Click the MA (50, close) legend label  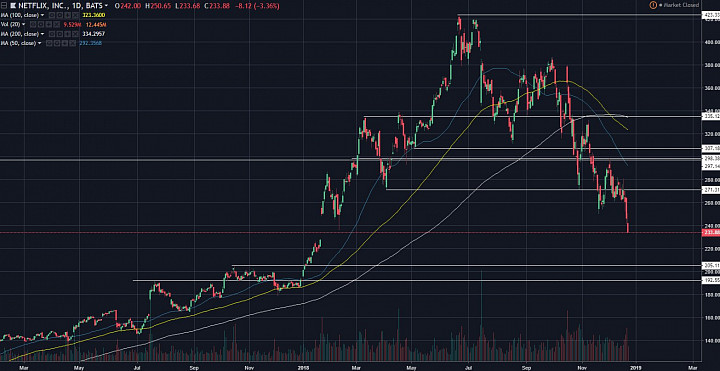coord(18,43)
